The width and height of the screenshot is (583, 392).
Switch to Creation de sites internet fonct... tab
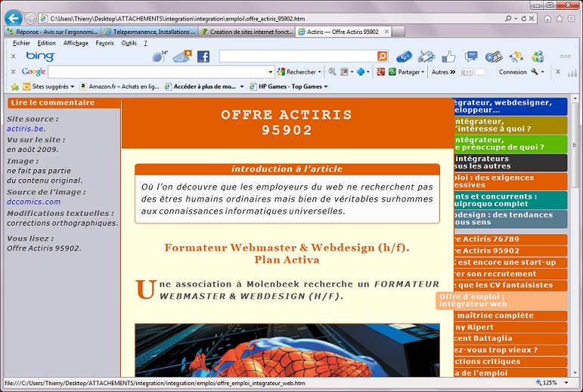point(247,32)
